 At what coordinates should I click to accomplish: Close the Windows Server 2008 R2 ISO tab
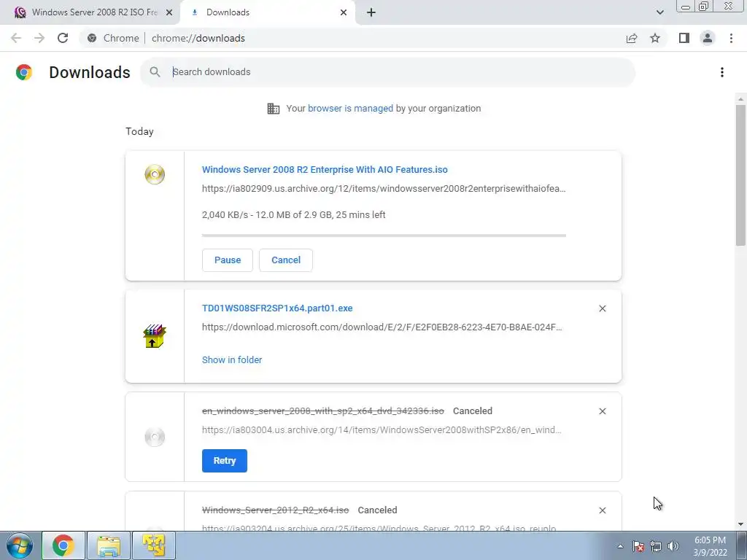tap(169, 12)
